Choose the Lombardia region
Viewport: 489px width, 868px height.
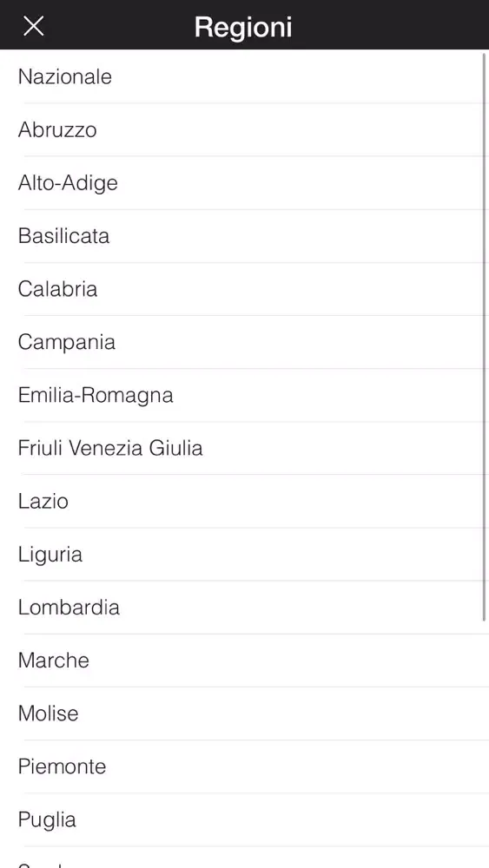[244, 608]
